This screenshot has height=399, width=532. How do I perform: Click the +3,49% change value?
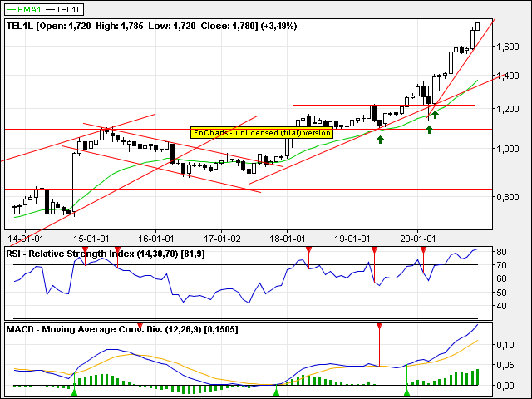(x=279, y=26)
